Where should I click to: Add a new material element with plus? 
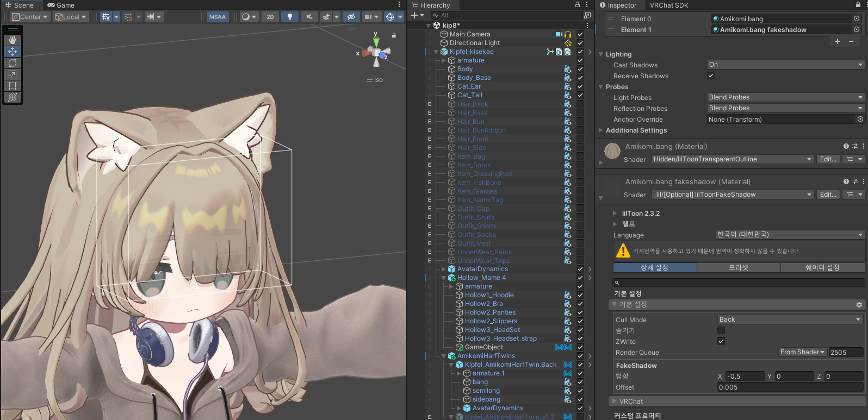pyautogui.click(x=838, y=41)
